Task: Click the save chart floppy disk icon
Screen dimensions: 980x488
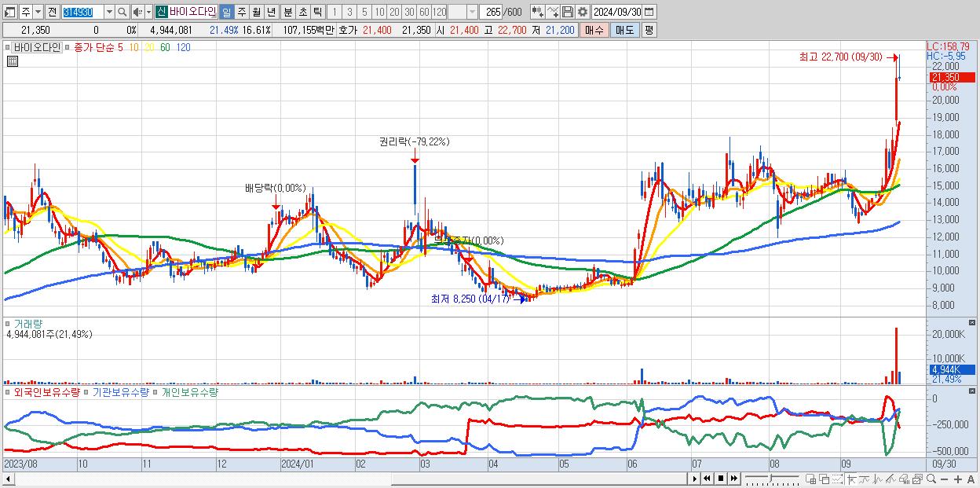Action: pos(568,12)
